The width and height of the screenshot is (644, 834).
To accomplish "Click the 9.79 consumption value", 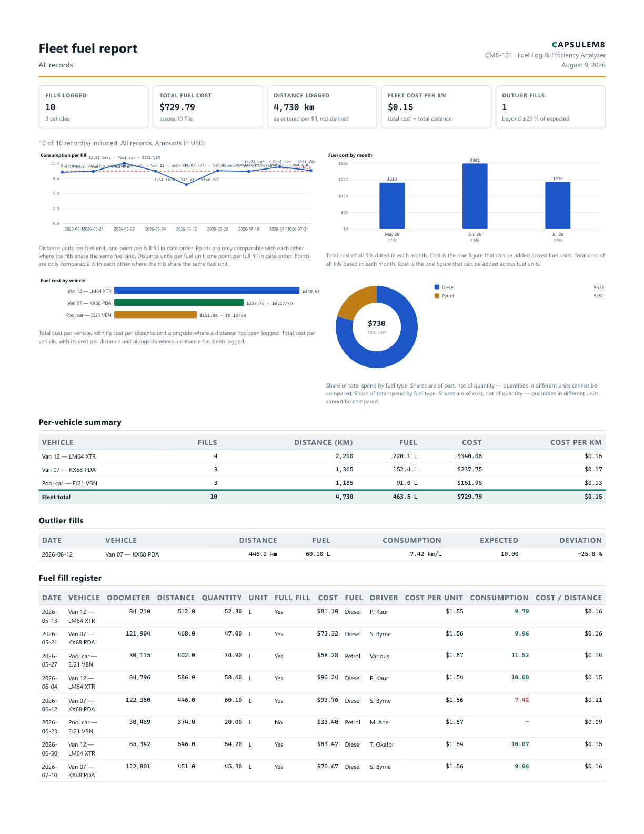I will pyautogui.click(x=522, y=611).
